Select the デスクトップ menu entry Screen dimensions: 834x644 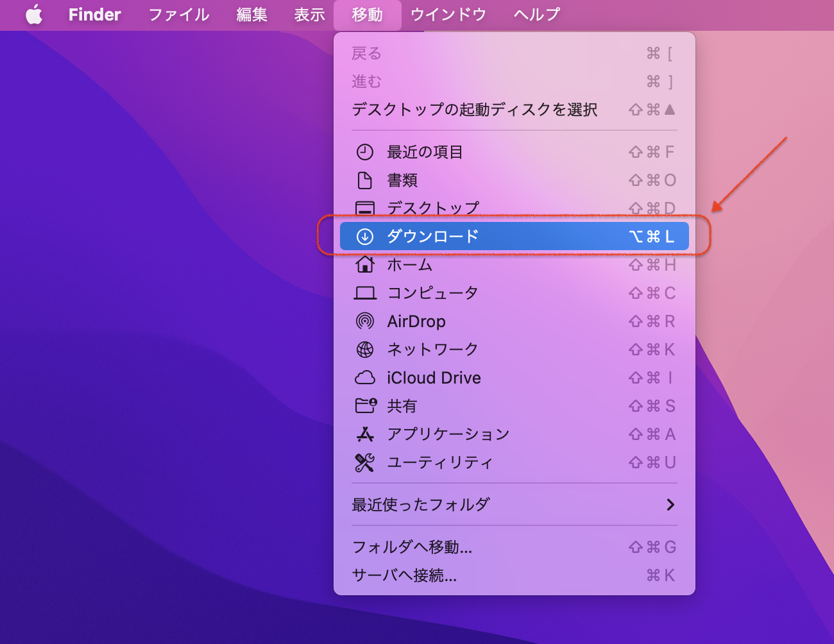point(514,208)
